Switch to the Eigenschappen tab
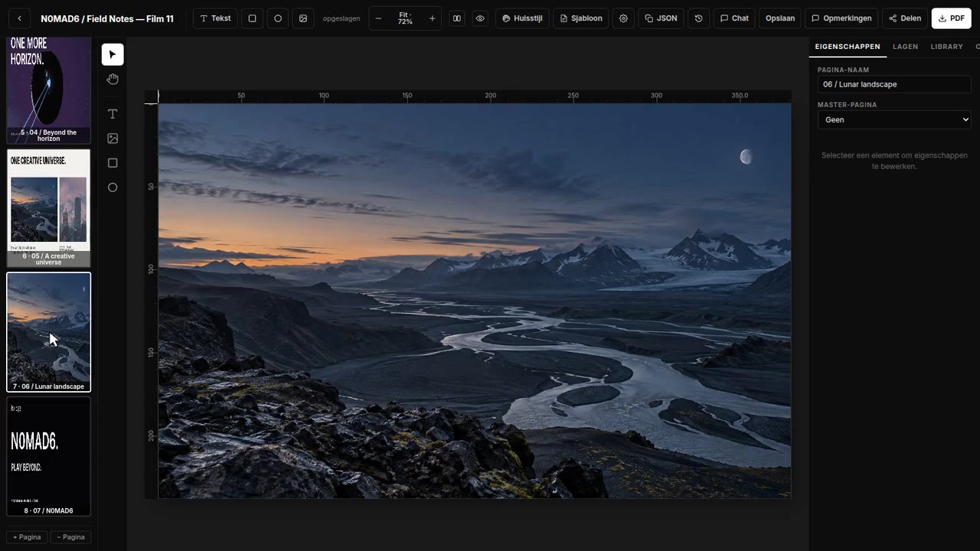The image size is (980, 551). click(848, 47)
